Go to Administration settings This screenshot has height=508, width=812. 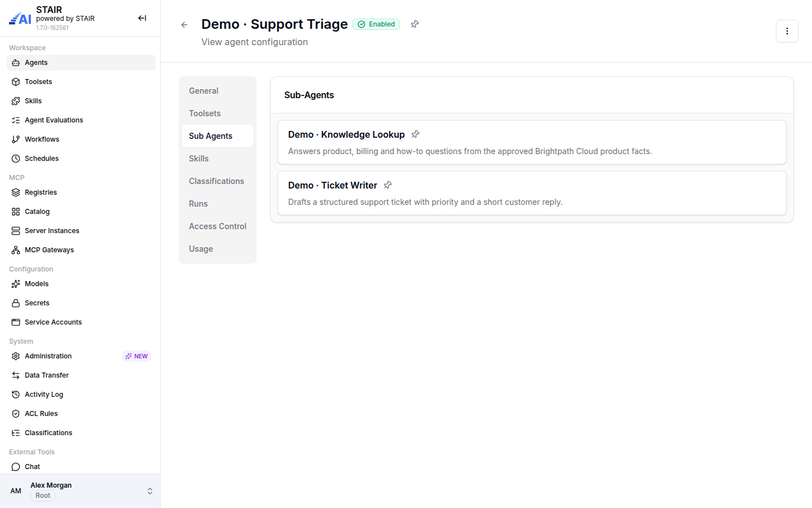81,356
